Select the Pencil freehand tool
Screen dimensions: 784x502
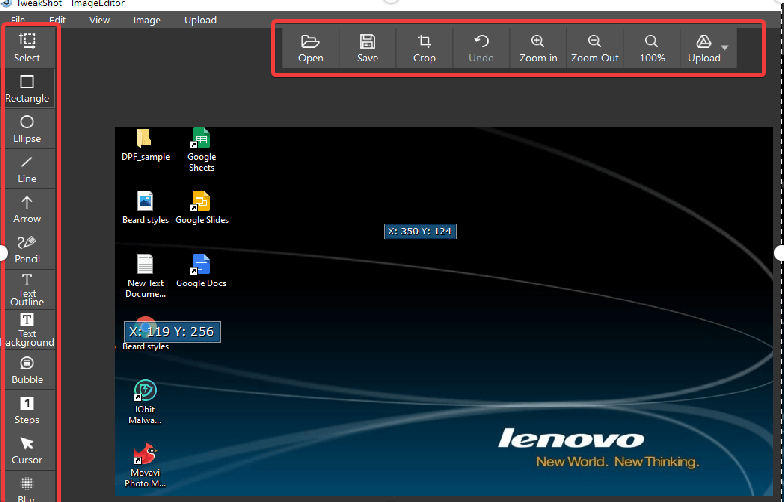(27, 247)
